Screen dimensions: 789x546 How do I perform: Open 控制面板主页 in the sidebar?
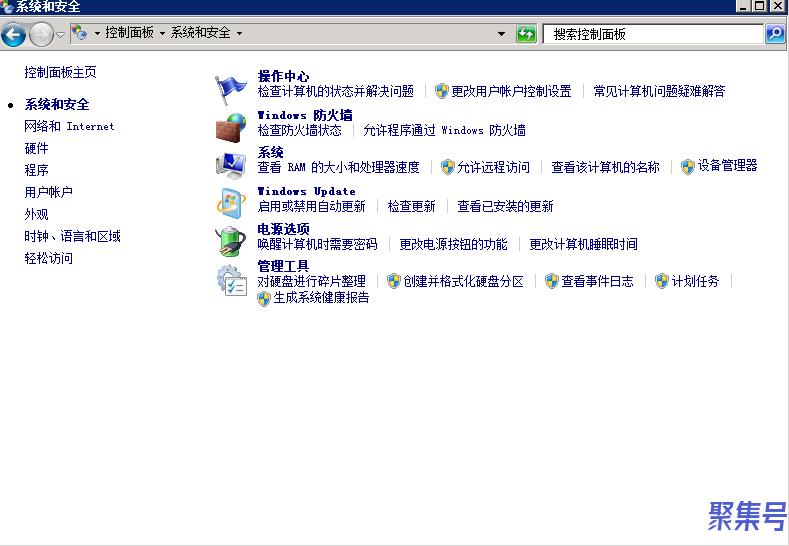(60, 72)
